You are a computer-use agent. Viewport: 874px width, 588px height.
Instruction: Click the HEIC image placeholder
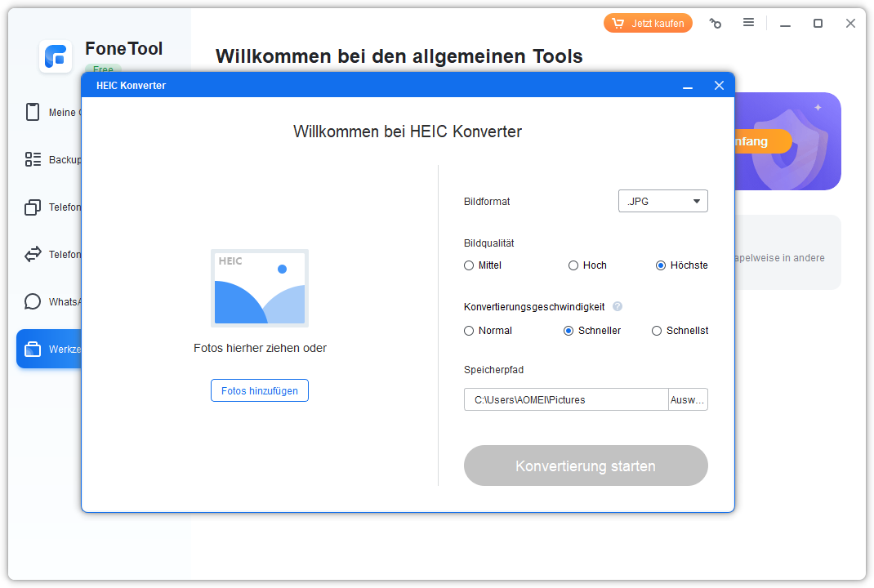coord(260,288)
